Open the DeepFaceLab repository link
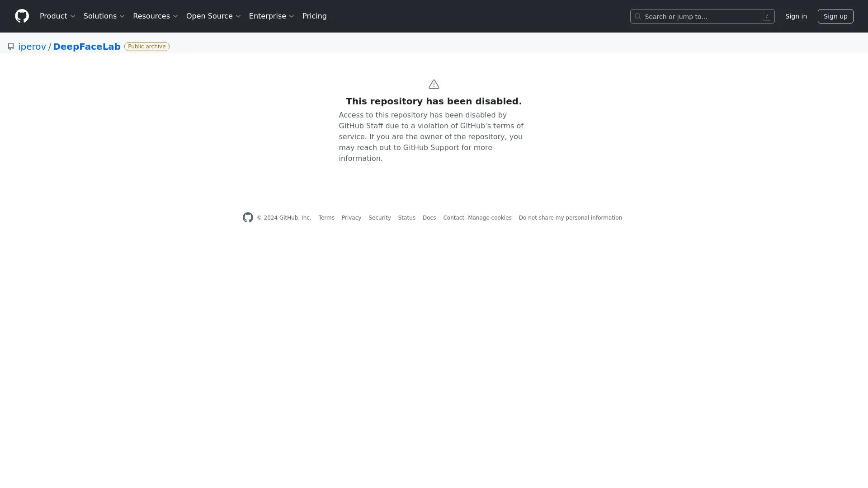 tap(87, 47)
